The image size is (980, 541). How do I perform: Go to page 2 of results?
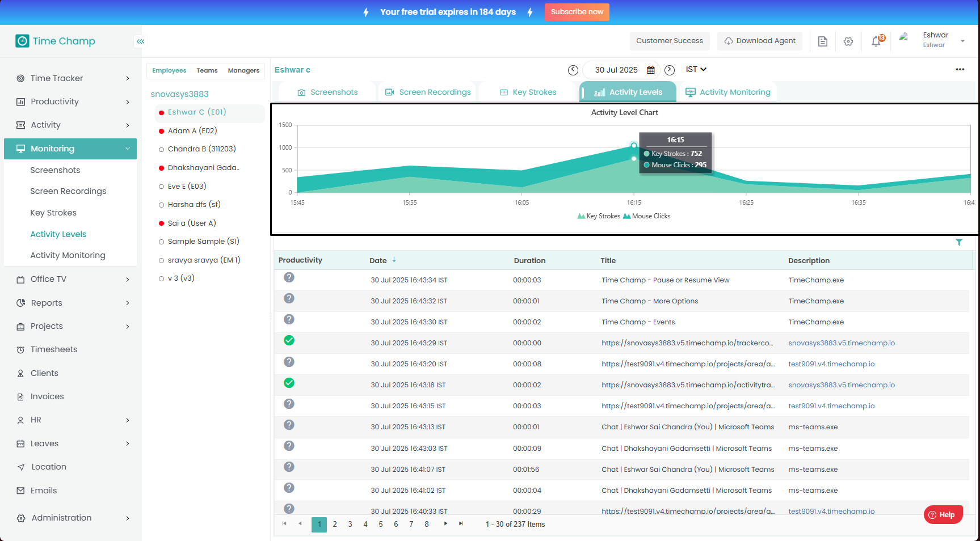click(x=335, y=525)
